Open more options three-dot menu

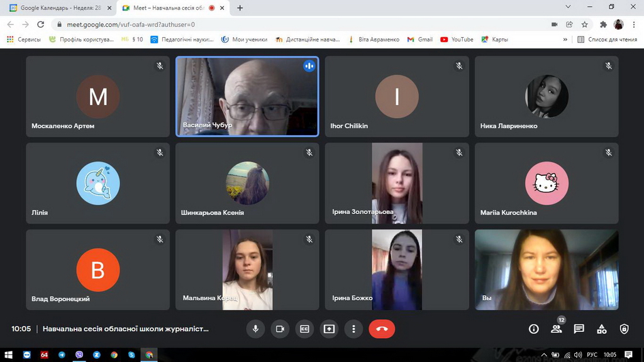tap(353, 329)
